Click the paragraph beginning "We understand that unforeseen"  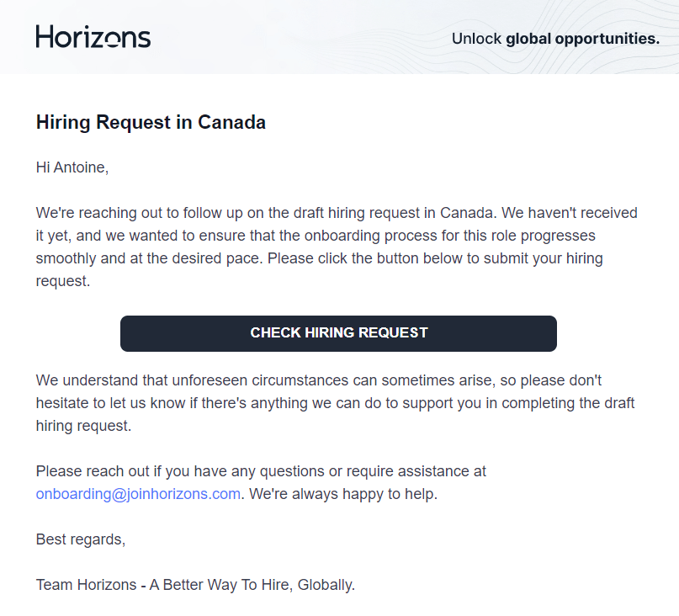[x=335, y=403]
